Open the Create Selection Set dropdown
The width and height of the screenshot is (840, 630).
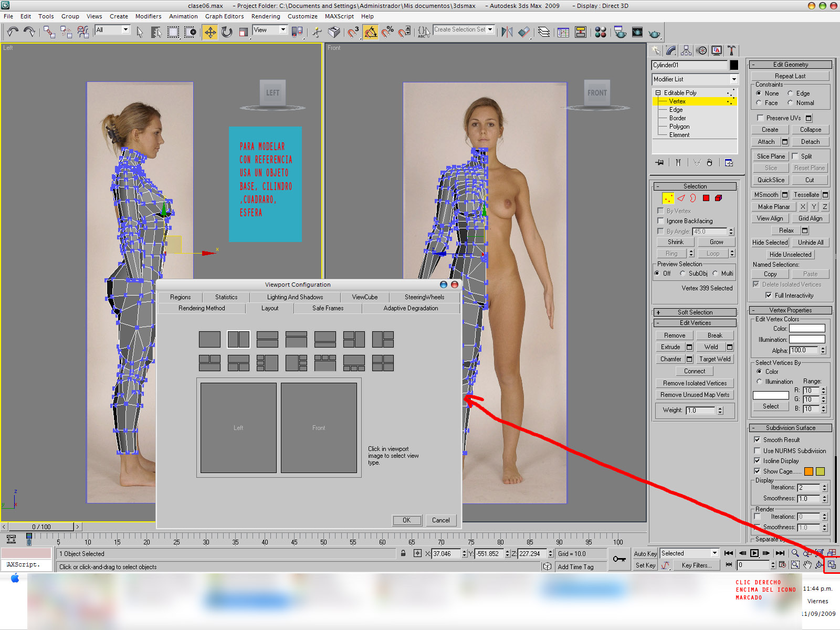click(x=464, y=30)
